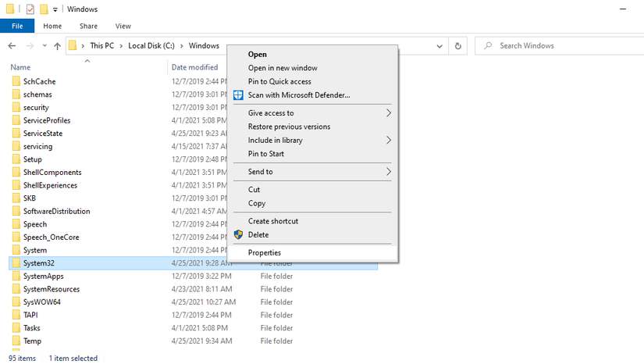The image size is (644, 364).
Task: Click This PC in the breadcrumb
Action: [x=102, y=45]
